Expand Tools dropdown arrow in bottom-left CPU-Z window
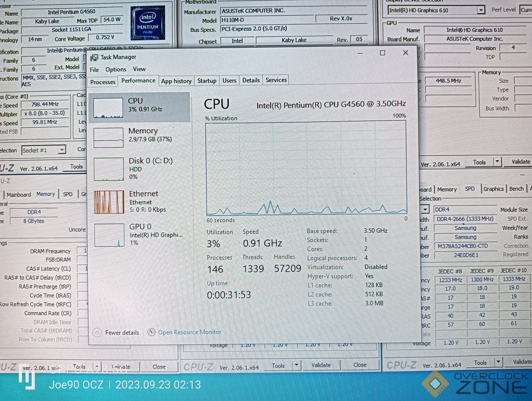Image resolution: width=532 pixels, height=401 pixels. tap(97, 367)
